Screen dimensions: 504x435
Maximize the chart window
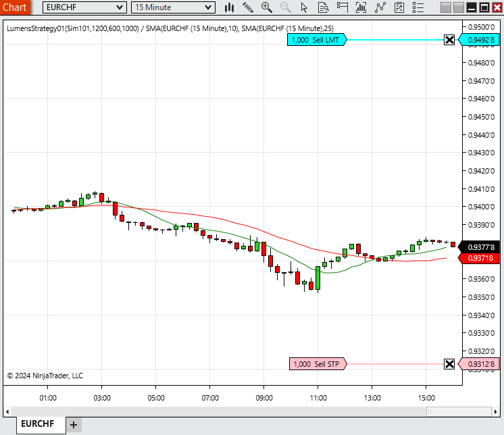point(484,7)
